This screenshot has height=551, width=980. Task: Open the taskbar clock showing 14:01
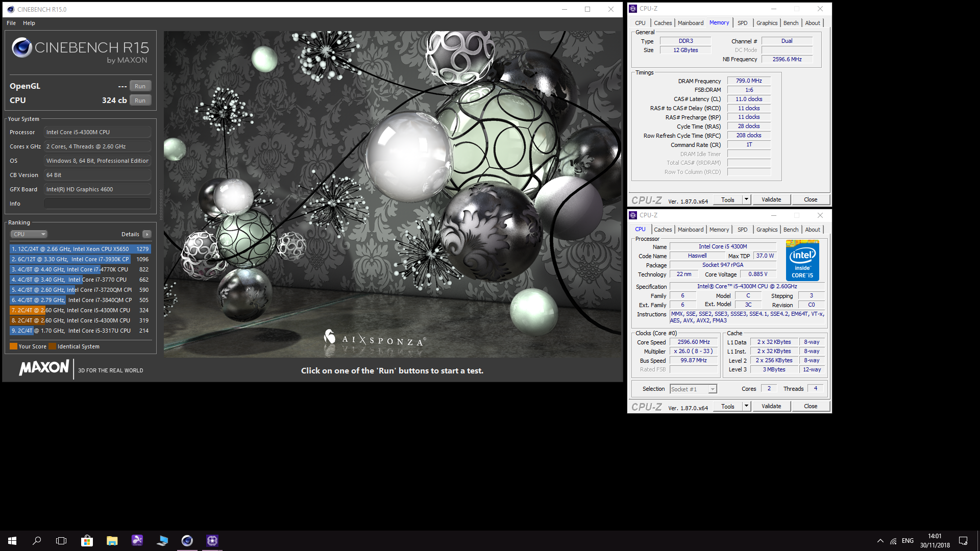click(935, 541)
